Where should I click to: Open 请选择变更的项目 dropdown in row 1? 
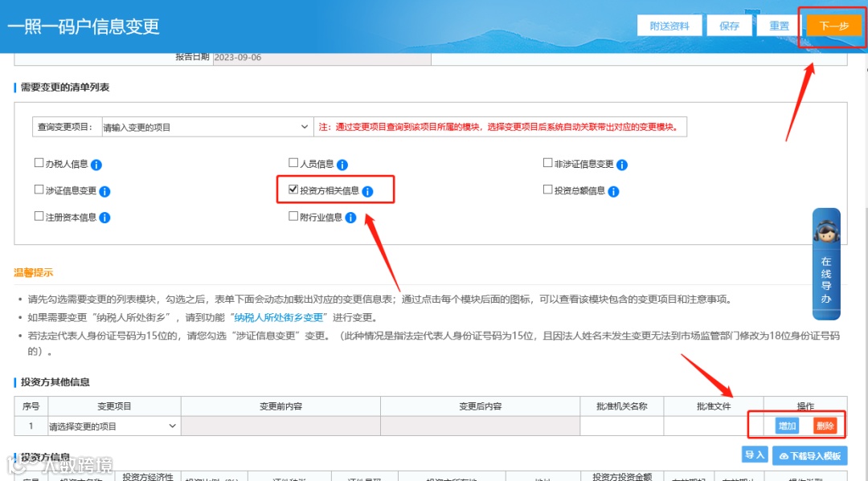point(113,426)
